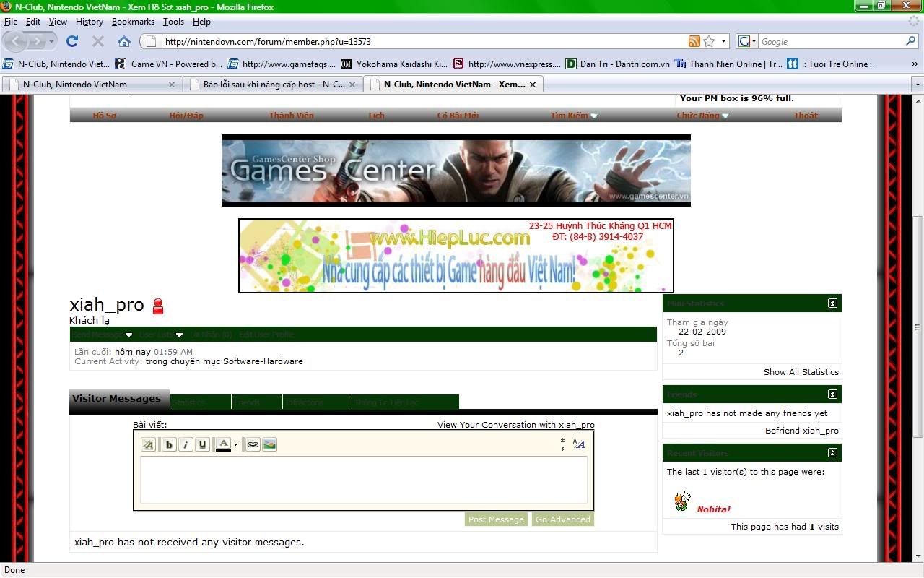Expand the Send Message dropdown

click(128, 335)
